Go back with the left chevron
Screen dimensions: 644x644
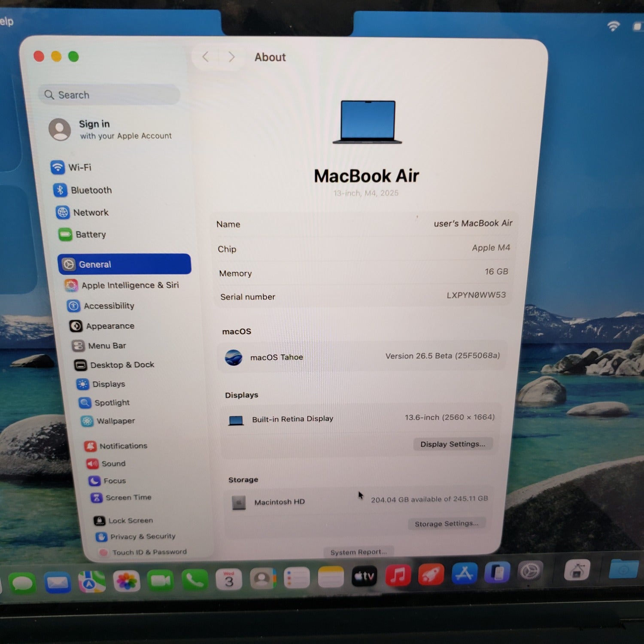206,57
